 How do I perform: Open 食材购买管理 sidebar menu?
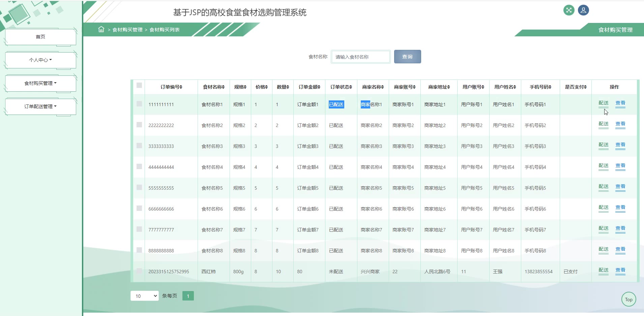40,83
